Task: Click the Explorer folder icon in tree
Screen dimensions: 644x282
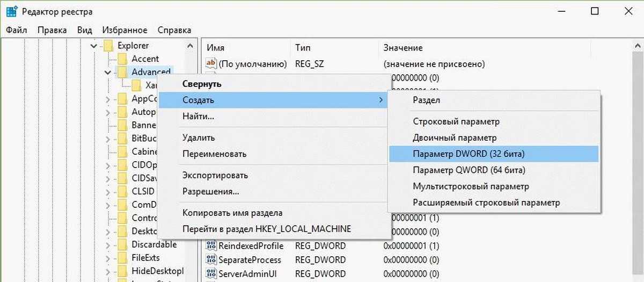Action: point(109,46)
